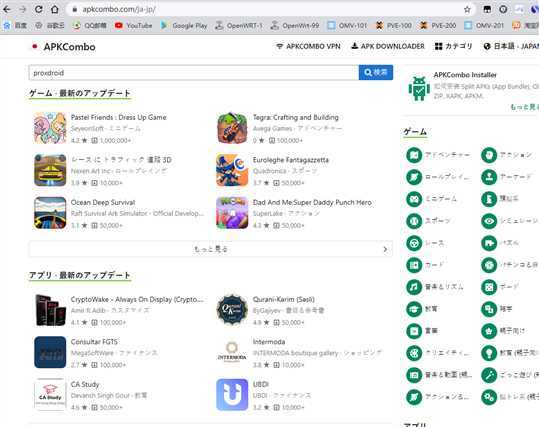Open Pastel Friends : Dress Up Game

(x=118, y=118)
